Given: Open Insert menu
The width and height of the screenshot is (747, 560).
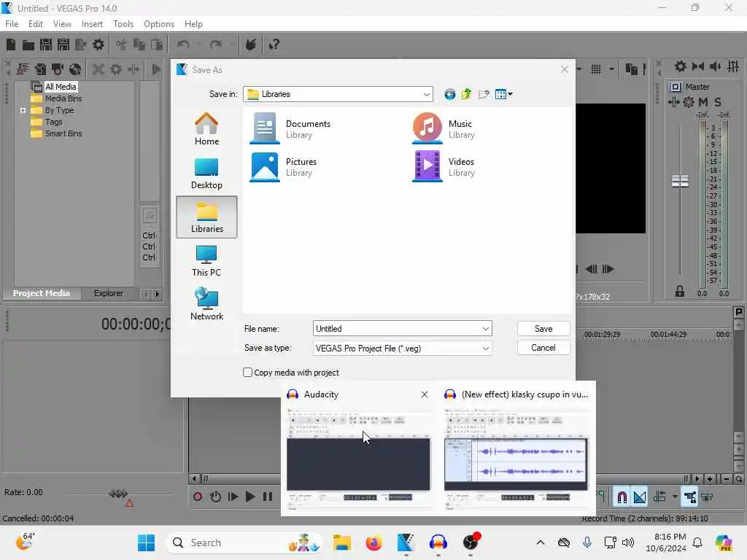Looking at the screenshot, I should point(92,24).
